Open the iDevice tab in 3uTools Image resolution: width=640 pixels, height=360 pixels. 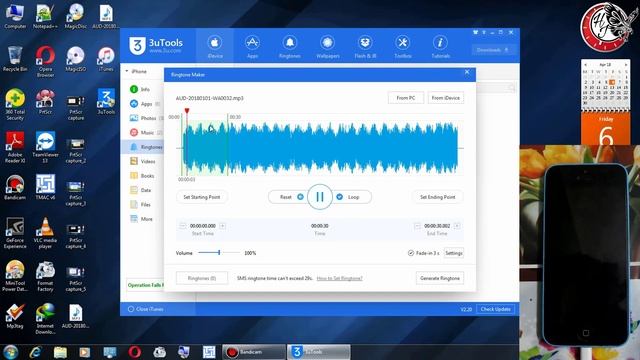coord(215,47)
